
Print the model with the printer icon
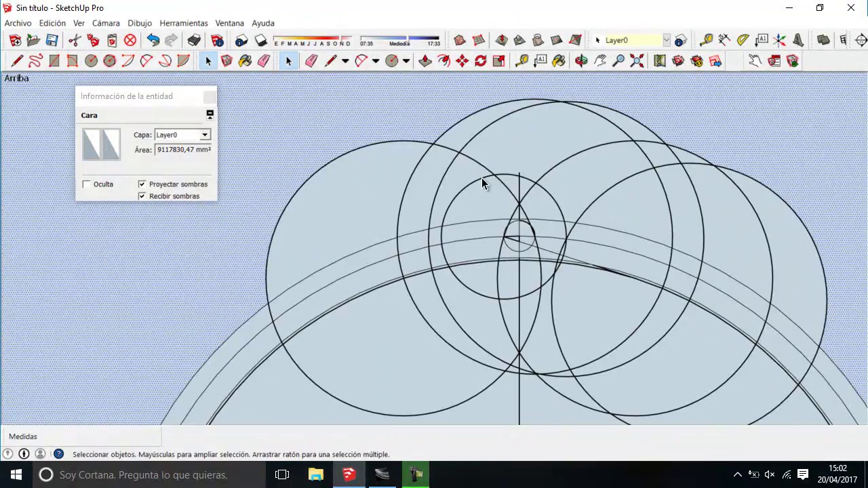tap(194, 41)
